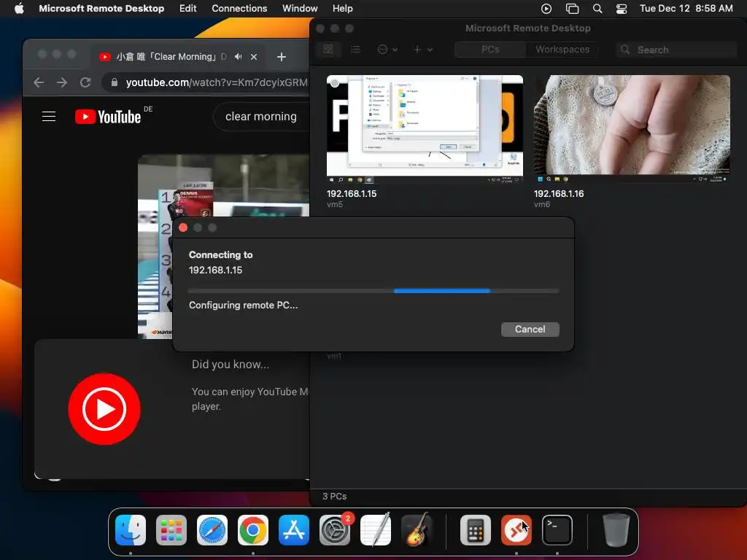Open the 192.168.1.16 vm6 thumbnail
Screen dimensions: 747x560
(x=632, y=129)
